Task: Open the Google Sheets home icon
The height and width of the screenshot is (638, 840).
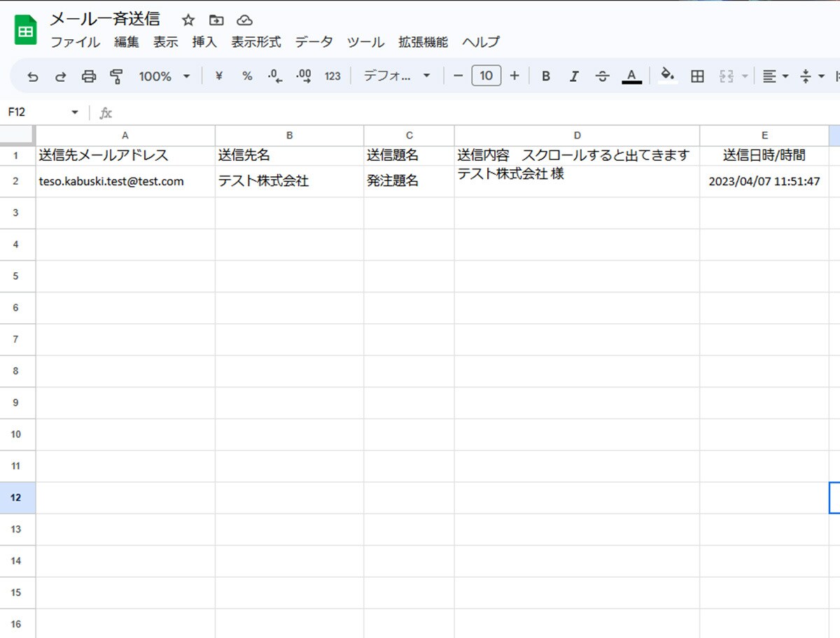Action: [x=26, y=31]
